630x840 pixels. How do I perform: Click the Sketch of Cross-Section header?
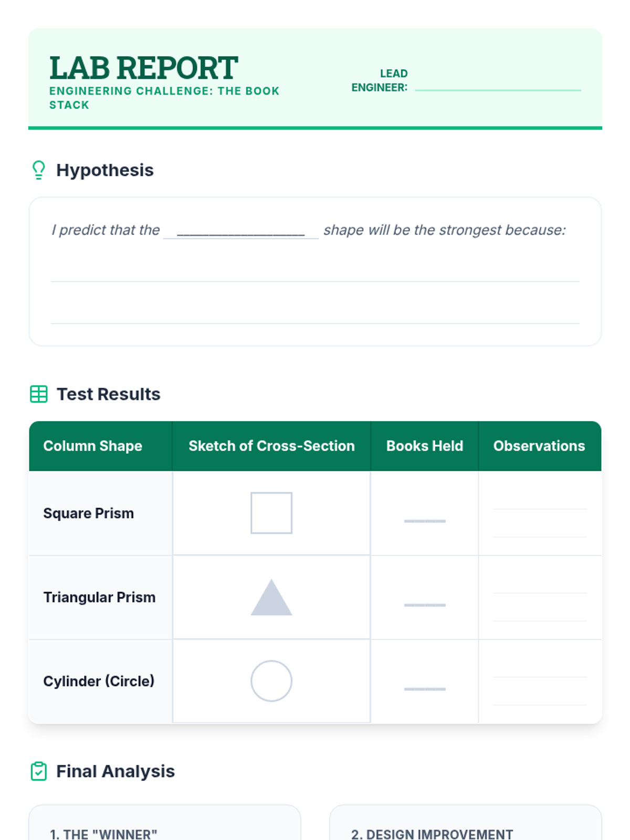271,446
